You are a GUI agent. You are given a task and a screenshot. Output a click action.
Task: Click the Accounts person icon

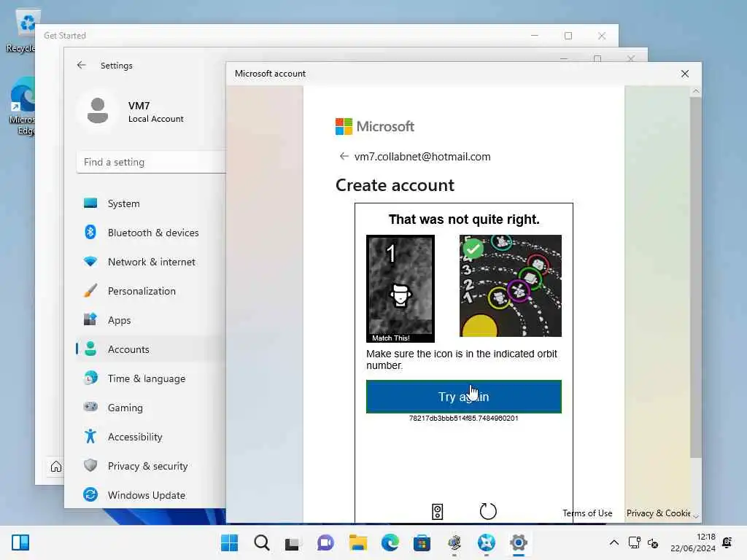tap(90, 349)
